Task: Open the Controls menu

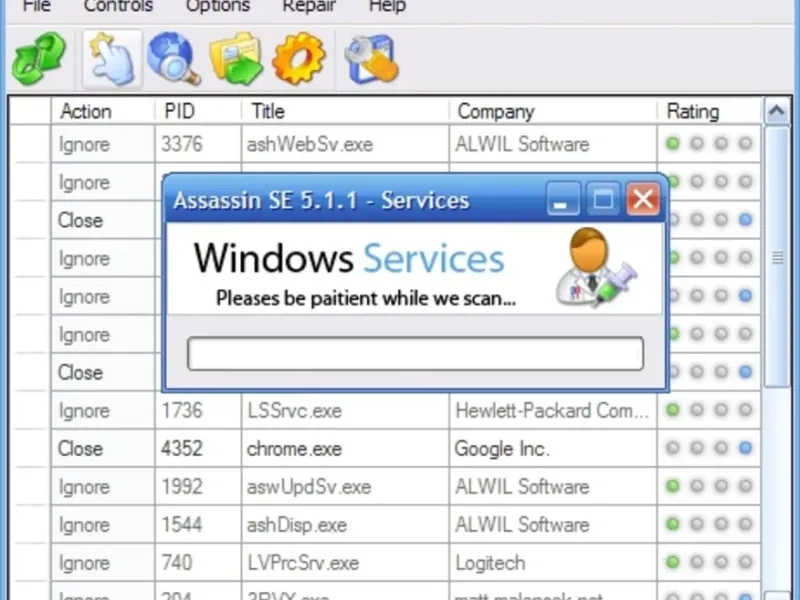Action: point(118,6)
